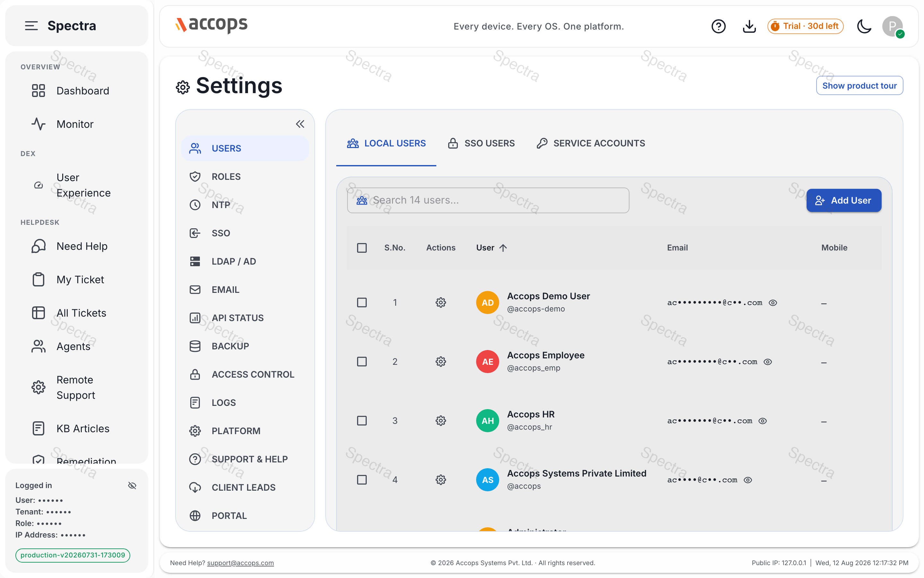Reveal Accops Employee email
The width and height of the screenshot is (924, 578).
767,362
